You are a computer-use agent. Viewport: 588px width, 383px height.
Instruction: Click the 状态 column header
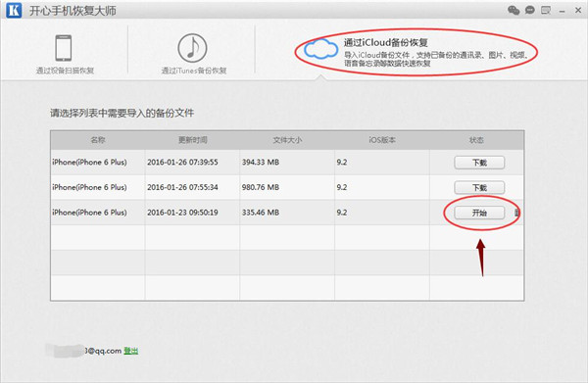click(476, 140)
